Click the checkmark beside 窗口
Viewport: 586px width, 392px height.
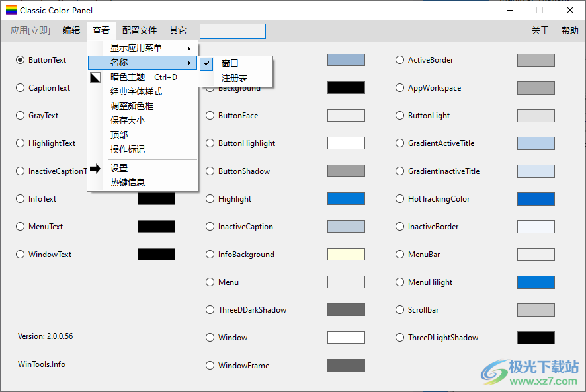(x=207, y=63)
